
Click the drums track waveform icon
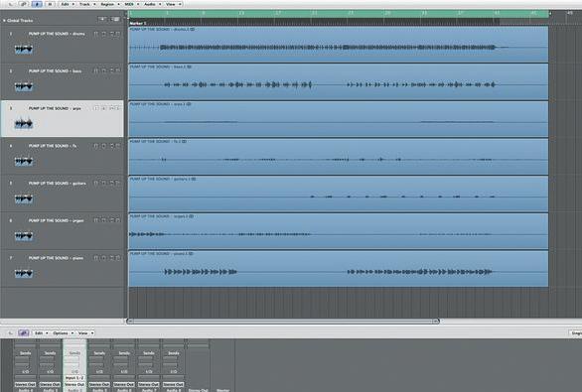[24, 49]
